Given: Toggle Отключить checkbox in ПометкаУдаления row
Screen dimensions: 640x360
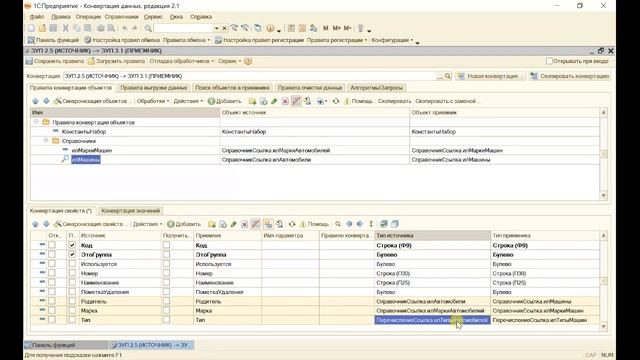Looking at the screenshot, I should (x=51, y=292).
